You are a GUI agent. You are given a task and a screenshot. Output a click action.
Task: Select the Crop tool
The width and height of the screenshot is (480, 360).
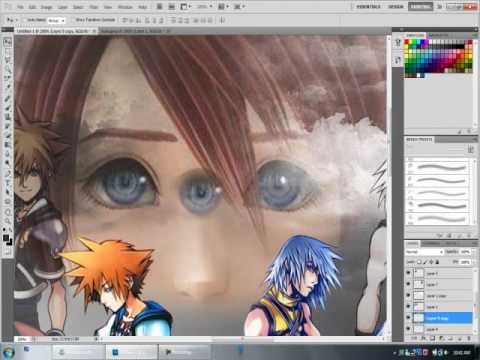coord(7,78)
